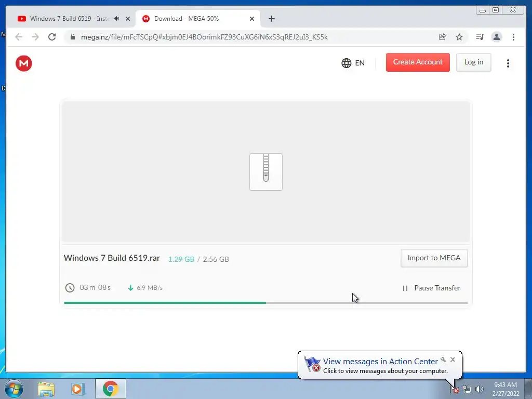Click the 03m 08s remaining time text
The height and width of the screenshot is (399, 532).
(x=95, y=287)
